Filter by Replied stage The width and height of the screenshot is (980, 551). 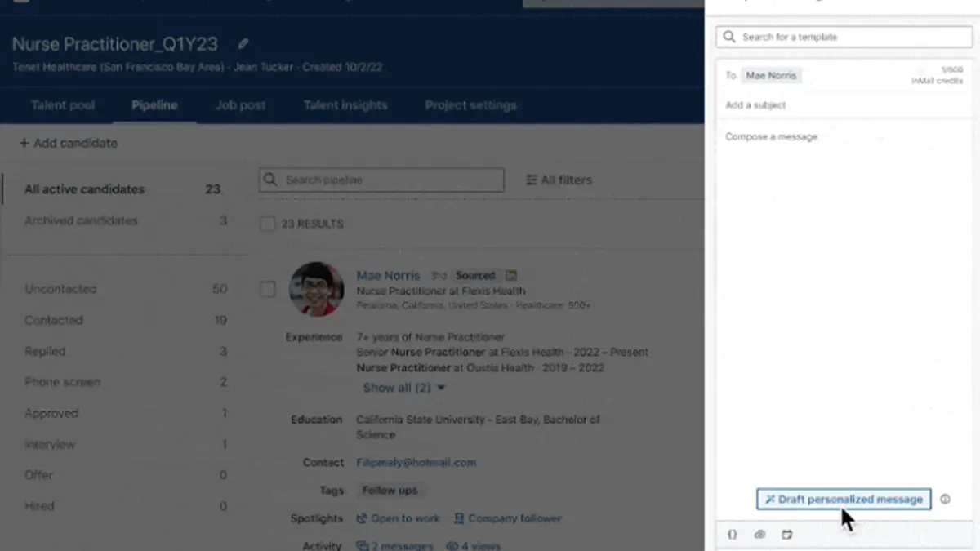click(x=125, y=351)
